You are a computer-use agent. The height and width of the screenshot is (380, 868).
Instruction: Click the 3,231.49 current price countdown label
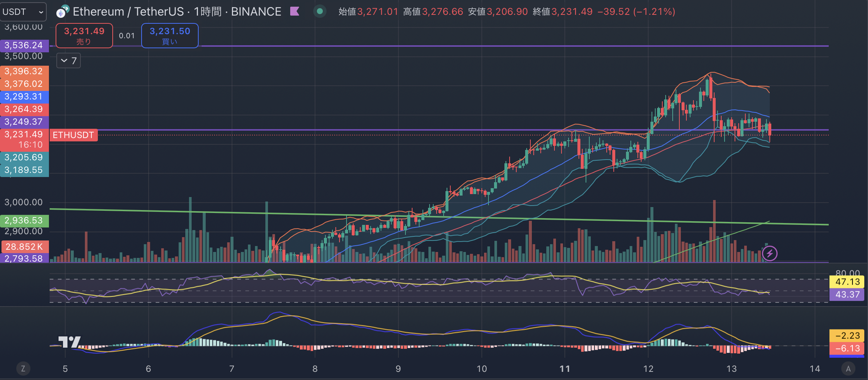coord(24,140)
